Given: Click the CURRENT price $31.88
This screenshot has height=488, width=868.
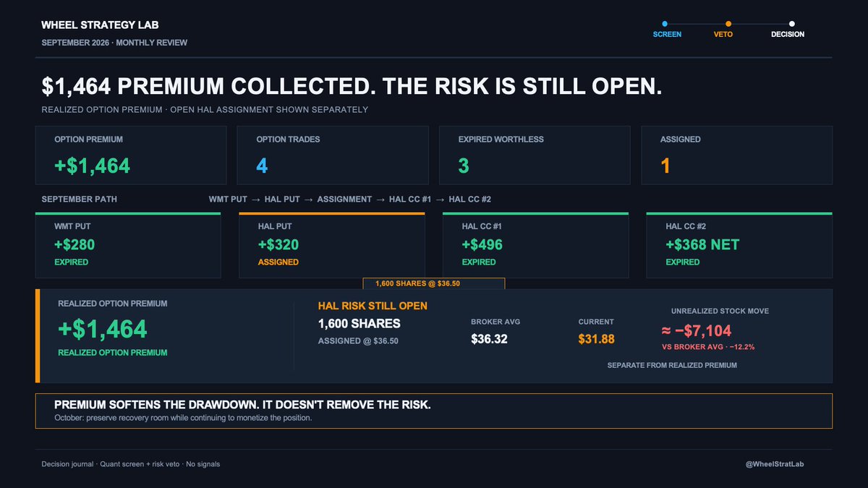Looking at the screenshot, I should pyautogui.click(x=597, y=339).
